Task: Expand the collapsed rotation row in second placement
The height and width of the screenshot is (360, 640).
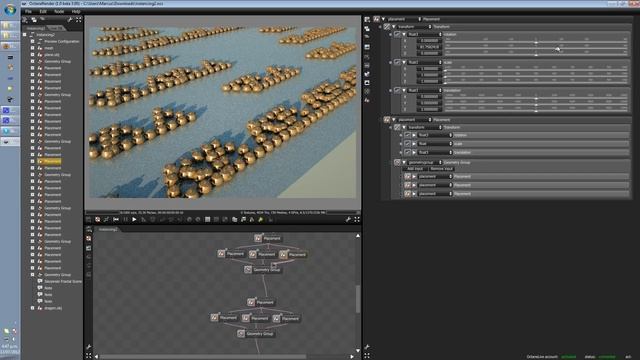Action: 414,135
